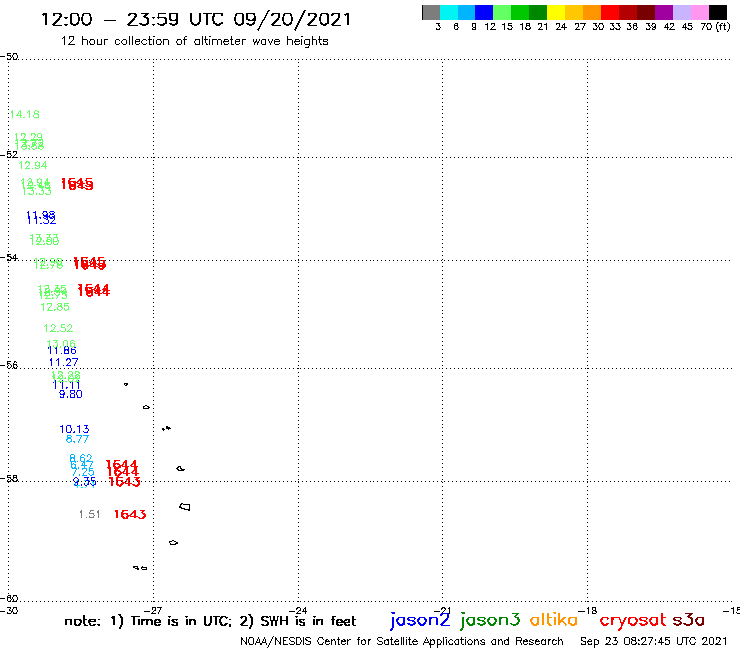
Task: Select the black legend color swatch
Action: pyautogui.click(x=717, y=12)
